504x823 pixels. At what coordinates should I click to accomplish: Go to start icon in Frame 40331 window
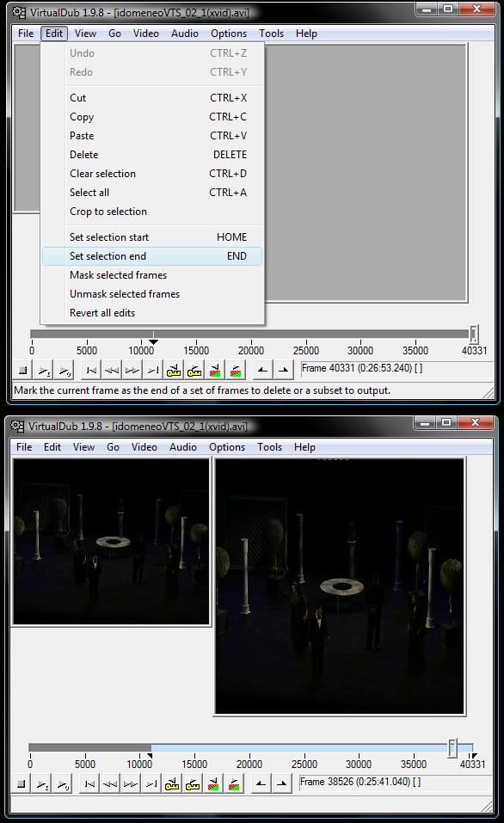[x=91, y=371]
